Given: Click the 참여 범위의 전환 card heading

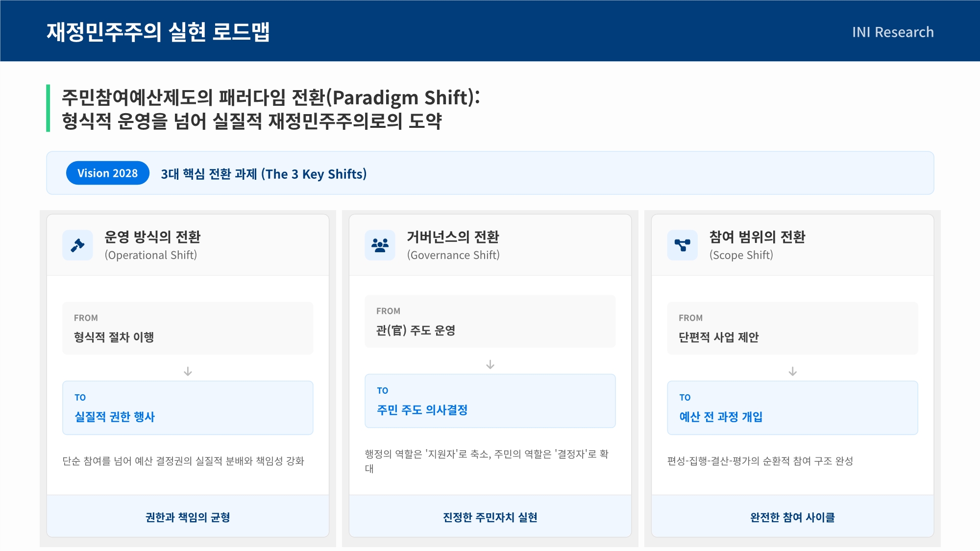Looking at the screenshot, I should click(757, 237).
